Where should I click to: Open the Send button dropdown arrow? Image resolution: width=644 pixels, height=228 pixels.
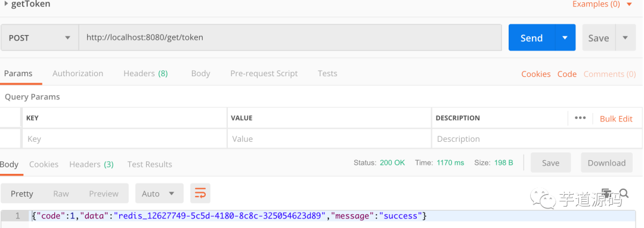tap(565, 38)
